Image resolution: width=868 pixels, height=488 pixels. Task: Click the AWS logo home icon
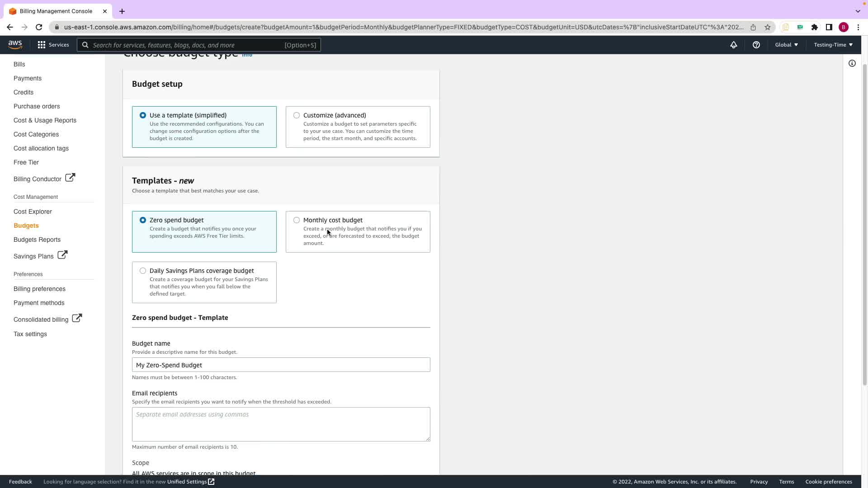pyautogui.click(x=15, y=45)
